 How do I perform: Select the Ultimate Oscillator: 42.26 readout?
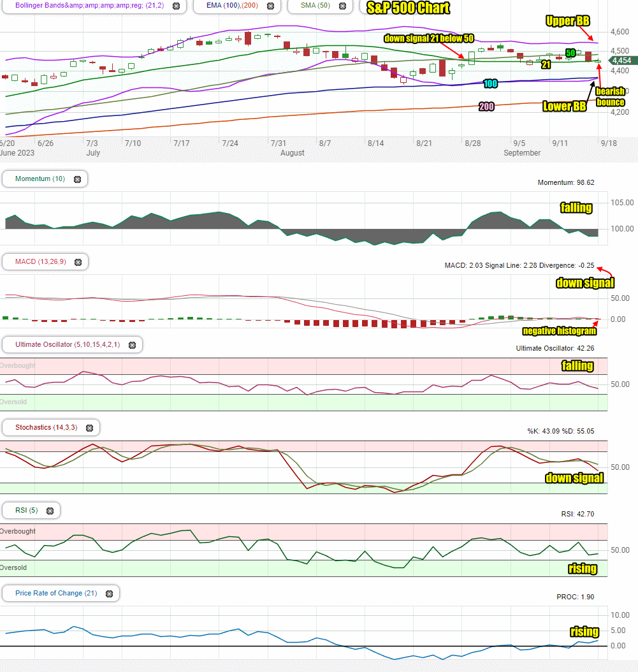tap(555, 348)
